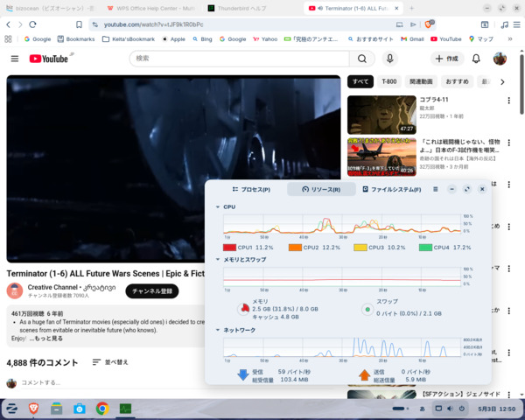The height and width of the screenshot is (420, 525).
Task: Open the Gmail bookmark
Action: (412, 39)
